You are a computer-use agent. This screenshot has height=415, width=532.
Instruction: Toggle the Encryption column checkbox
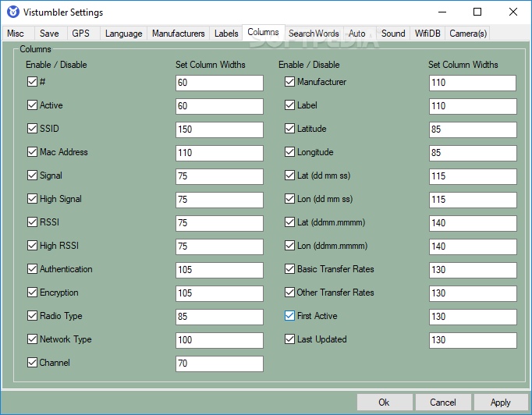[x=32, y=293]
